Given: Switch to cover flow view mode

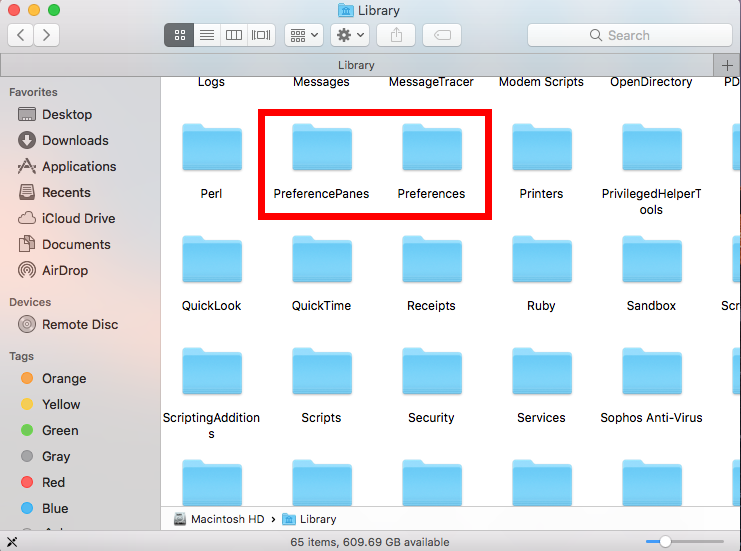Looking at the screenshot, I should pos(261,35).
